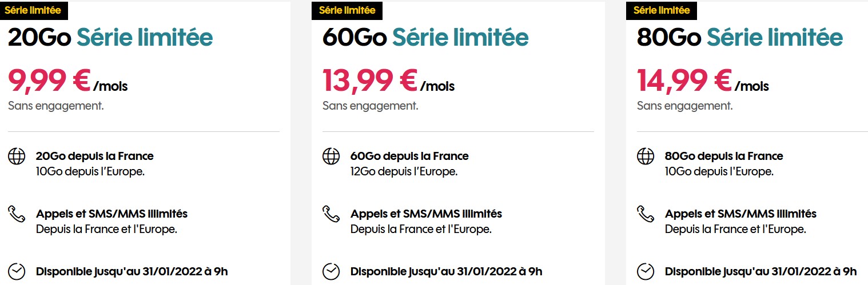Open the 20Go Série limitée plan title
The height and width of the screenshot is (285, 868).
point(110,38)
